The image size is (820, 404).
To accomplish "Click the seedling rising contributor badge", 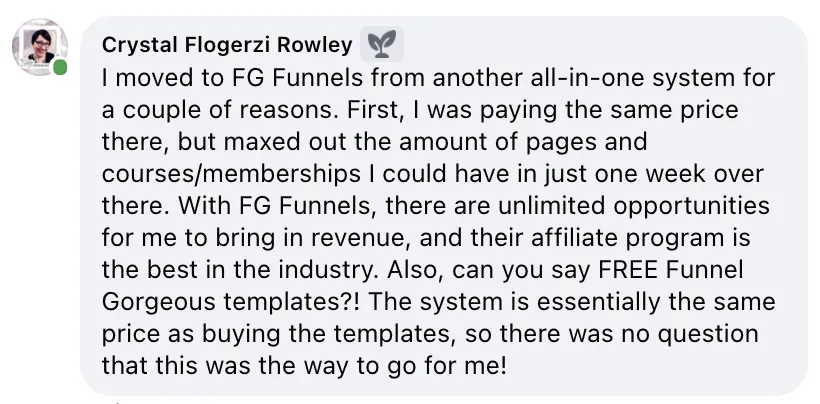I will coord(382,44).
